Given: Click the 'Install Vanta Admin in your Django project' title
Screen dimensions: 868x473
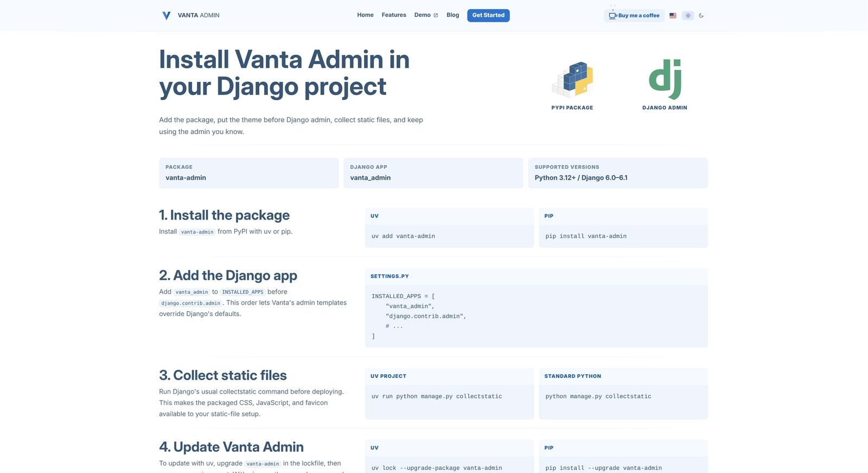Looking at the screenshot, I should click(x=284, y=73).
